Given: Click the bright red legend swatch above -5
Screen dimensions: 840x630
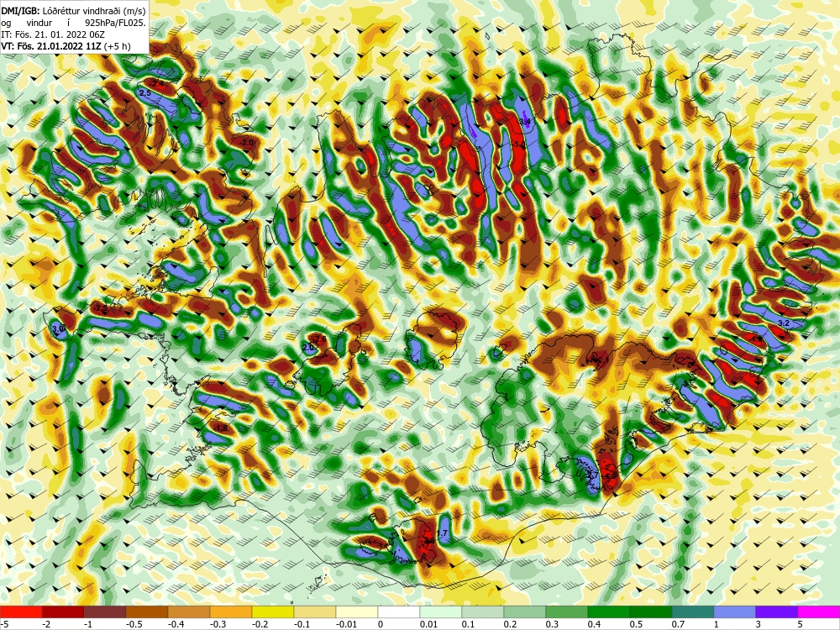Looking at the screenshot, I should 21,612.
